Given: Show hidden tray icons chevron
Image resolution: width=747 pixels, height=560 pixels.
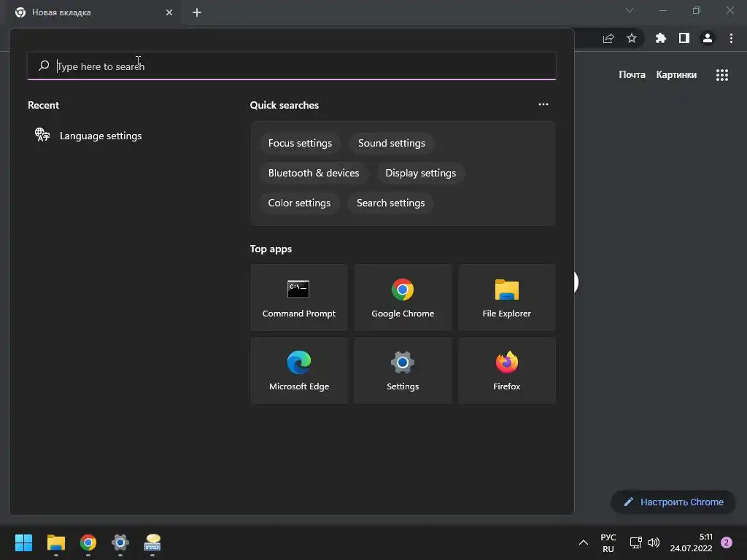Looking at the screenshot, I should pyautogui.click(x=583, y=542).
